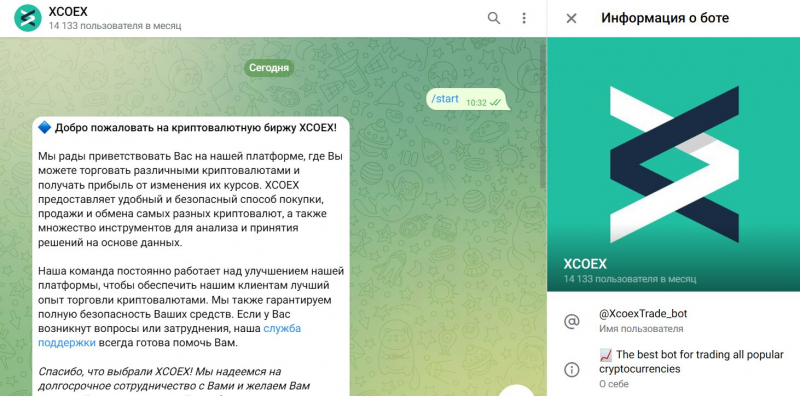The image size is (800, 396).
Task: Open the XCOEX chat avatar in header
Action: 28,18
